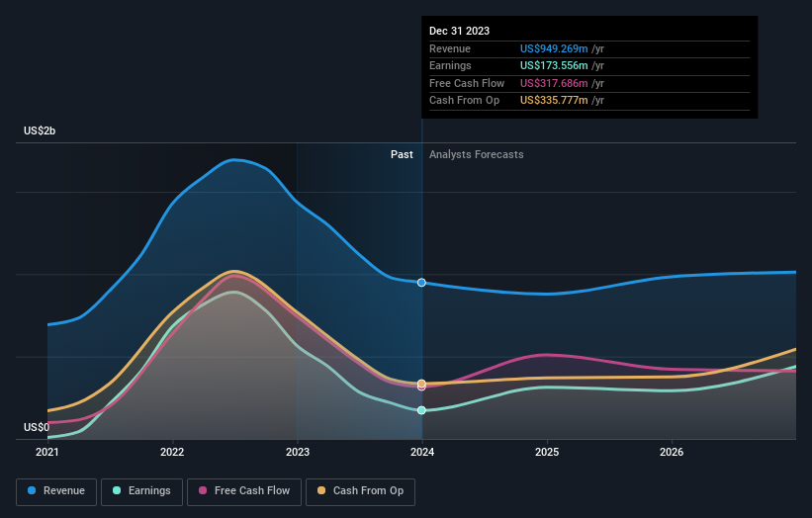
Task: Click the pink Free Cash Flow legend dot
Action: tap(203, 490)
